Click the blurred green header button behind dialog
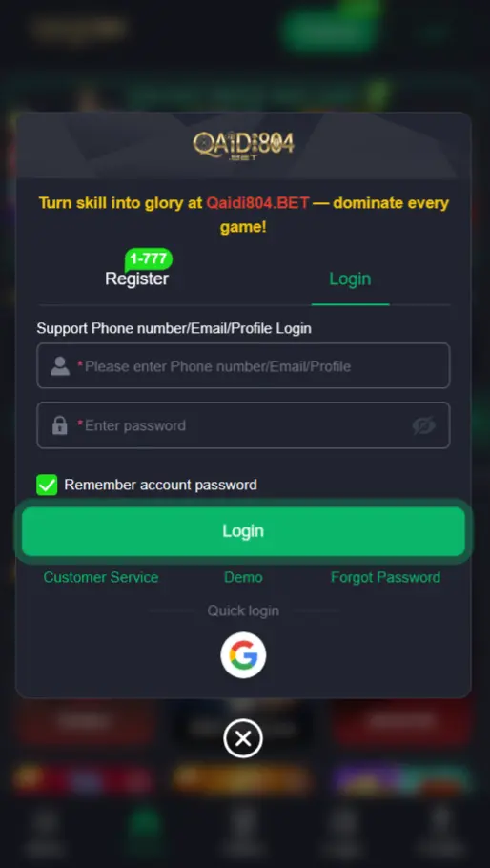The width and height of the screenshot is (490, 868). coord(330,31)
